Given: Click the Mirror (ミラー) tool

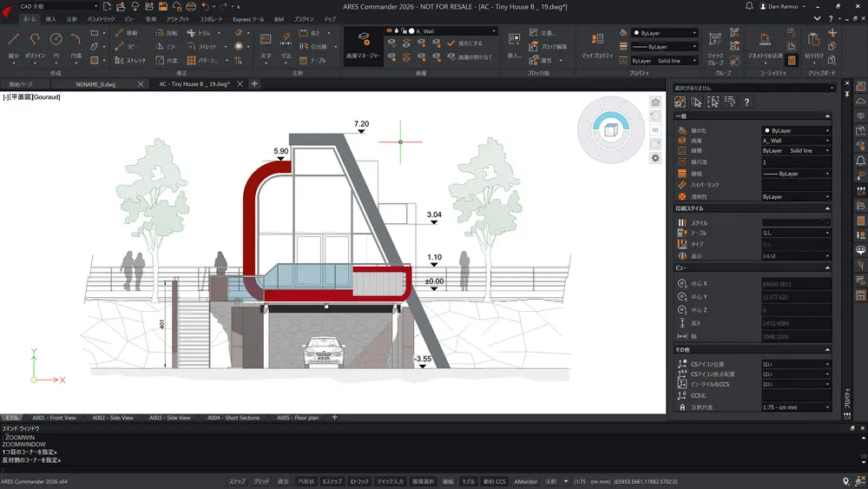Looking at the screenshot, I should [x=167, y=47].
